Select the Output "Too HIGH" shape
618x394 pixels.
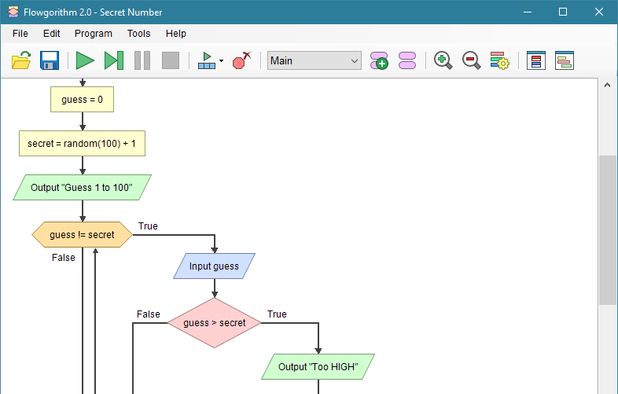pyautogui.click(x=318, y=367)
